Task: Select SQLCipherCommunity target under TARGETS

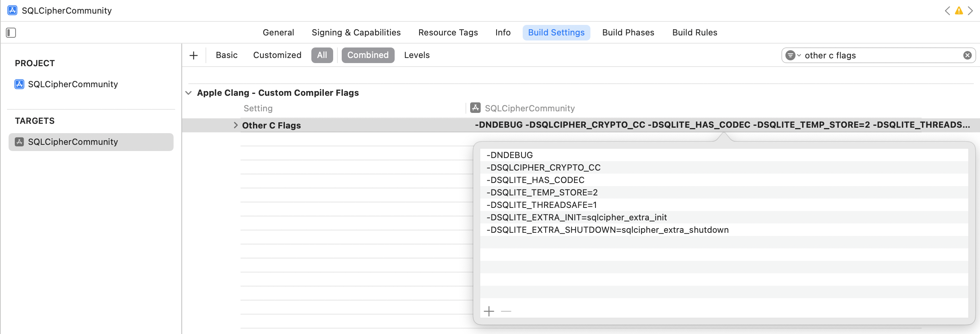Action: [x=91, y=142]
